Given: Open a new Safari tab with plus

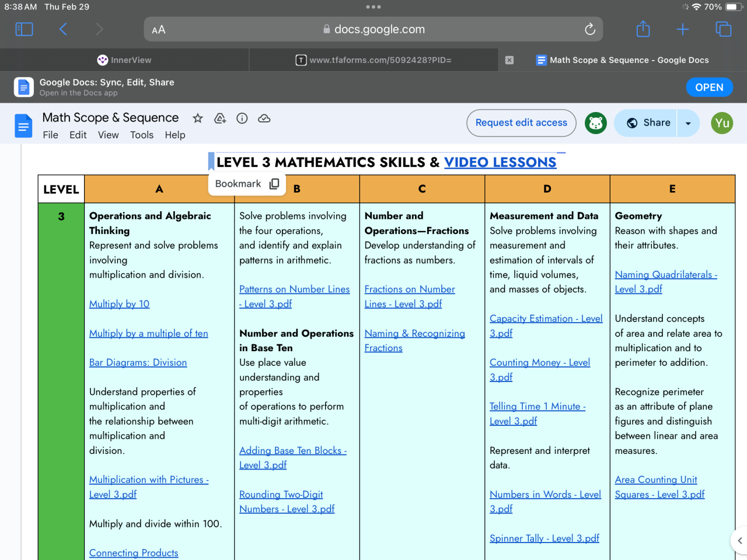Looking at the screenshot, I should [683, 29].
